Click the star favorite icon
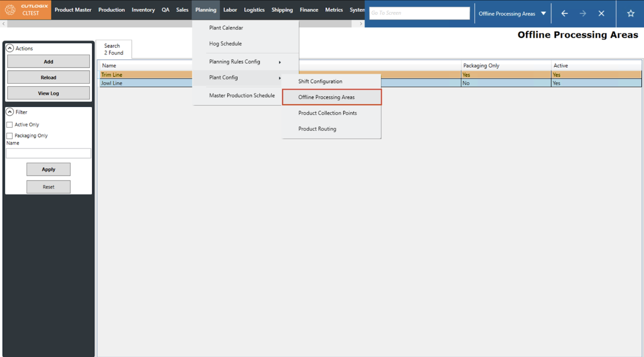Screen dimensions: 644x357 (631, 14)
